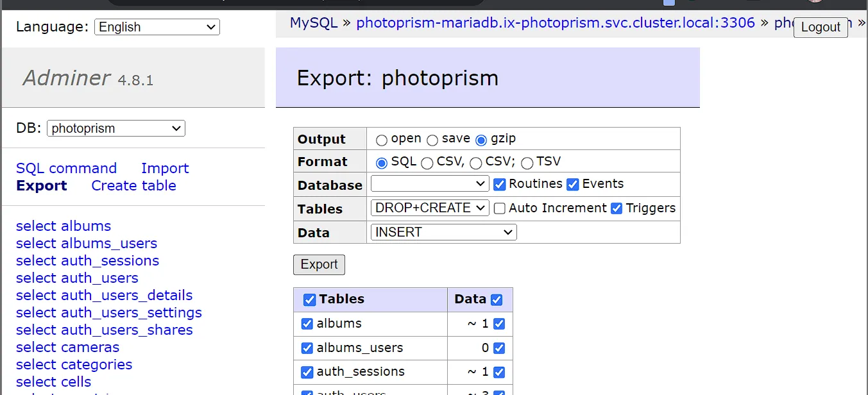Select the gzip output radio button

click(x=481, y=140)
